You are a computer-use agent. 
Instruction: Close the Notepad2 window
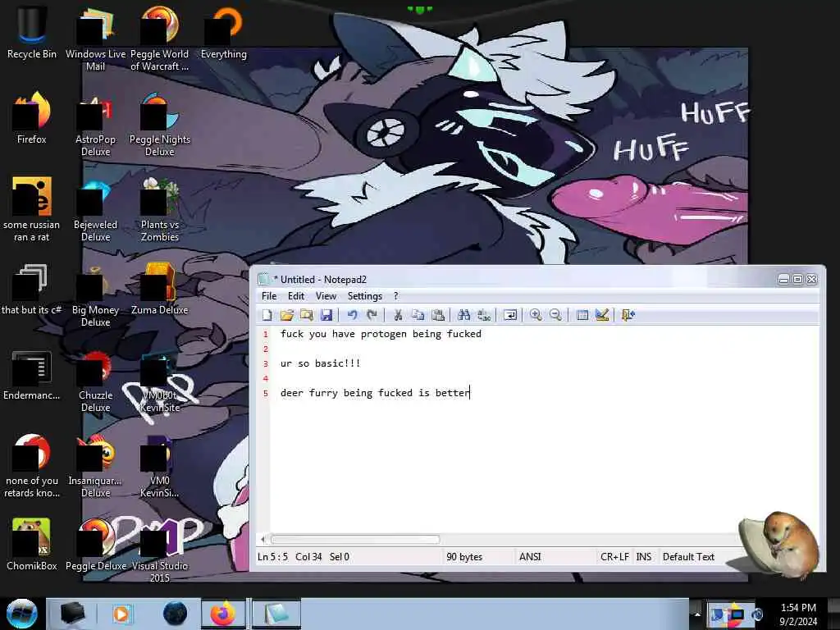click(x=811, y=279)
